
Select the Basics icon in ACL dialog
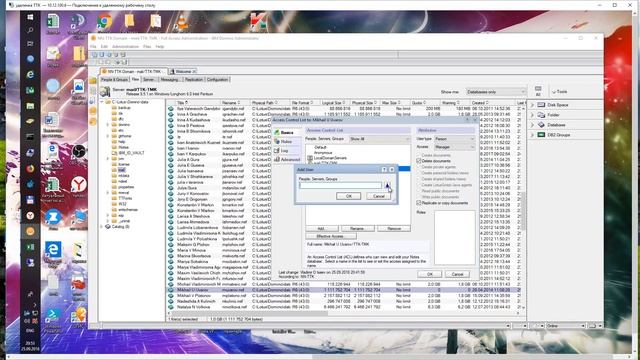pos(277,132)
